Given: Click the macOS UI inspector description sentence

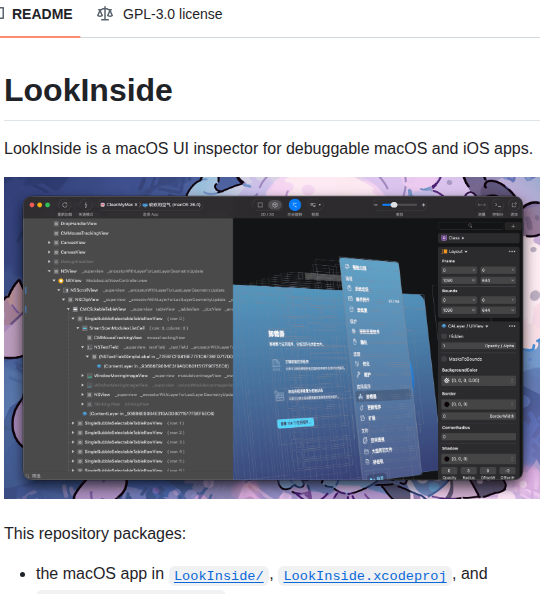Looking at the screenshot, I should tap(269, 148).
